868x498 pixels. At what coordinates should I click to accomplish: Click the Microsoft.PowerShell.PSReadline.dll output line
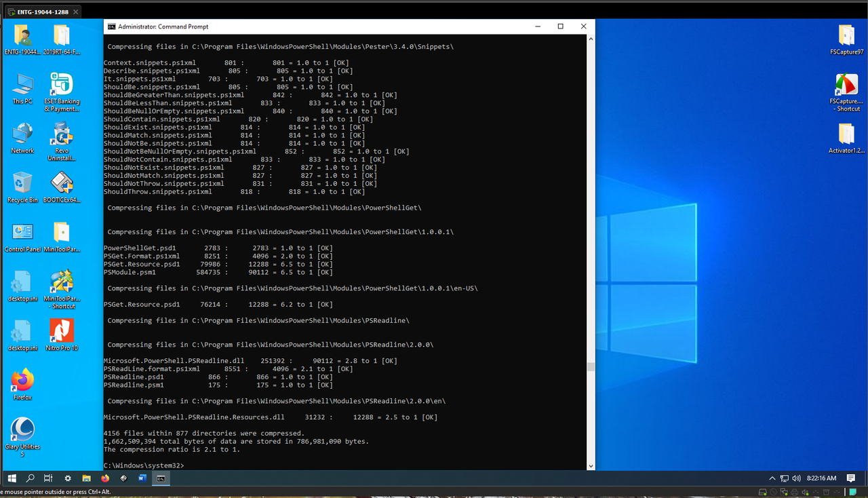click(x=250, y=360)
